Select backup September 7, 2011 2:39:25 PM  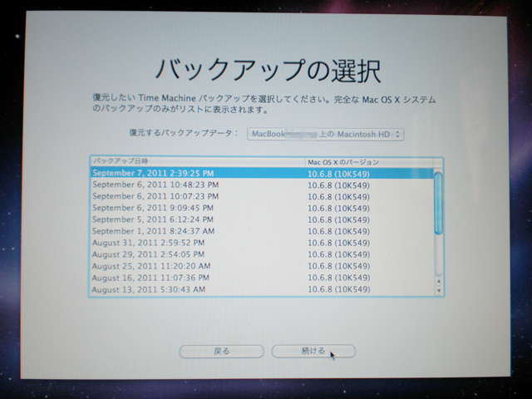tap(262, 174)
